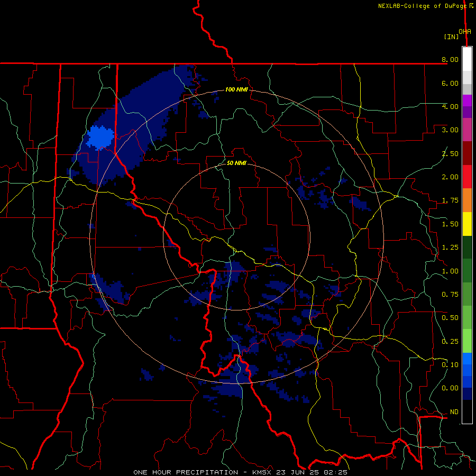The height and width of the screenshot is (476, 476).
Task: Select the 3.00 legend value
Action: 450,130
